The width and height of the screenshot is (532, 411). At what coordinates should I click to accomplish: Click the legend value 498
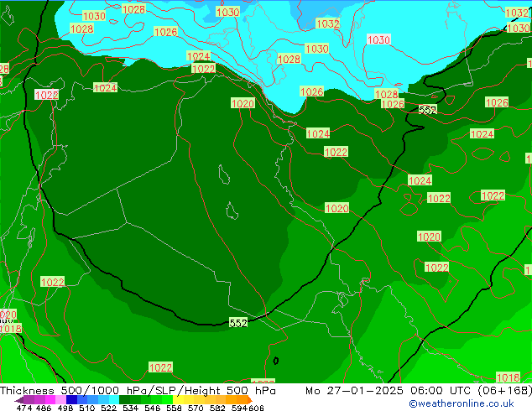click(x=65, y=408)
